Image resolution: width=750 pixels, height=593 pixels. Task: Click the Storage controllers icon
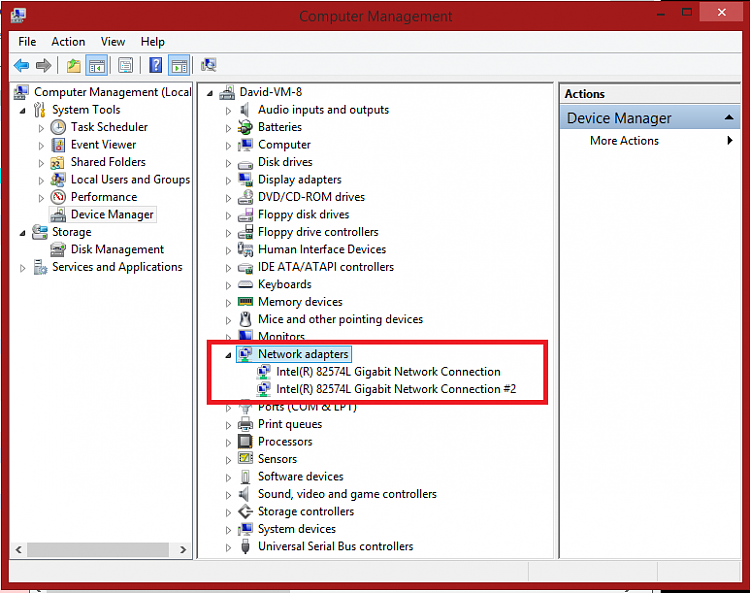pyautogui.click(x=245, y=511)
